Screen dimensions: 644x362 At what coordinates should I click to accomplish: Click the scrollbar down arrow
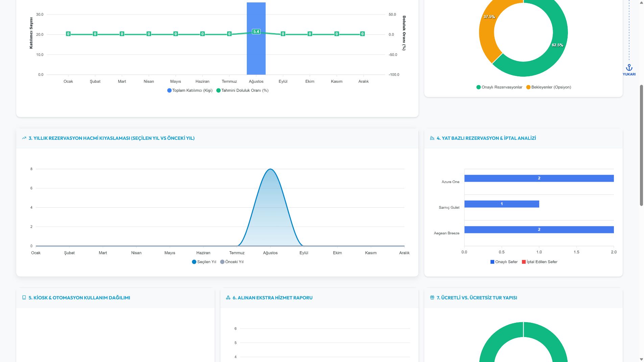pyautogui.click(x=641, y=359)
